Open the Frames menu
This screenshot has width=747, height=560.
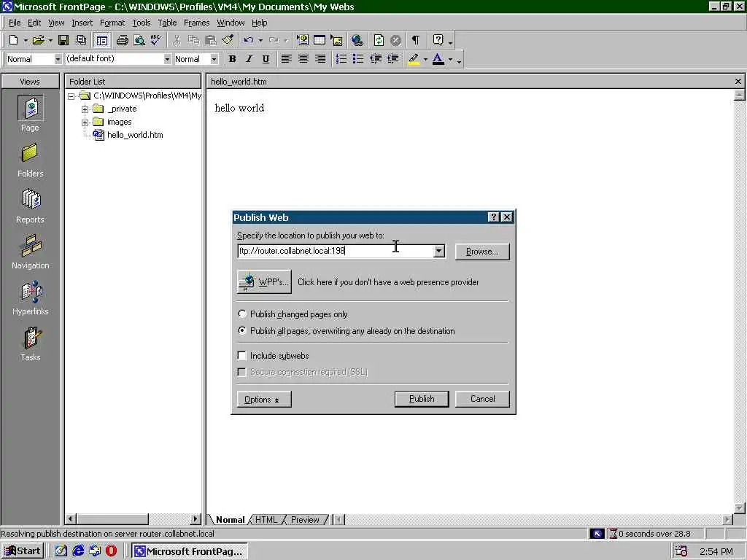[196, 23]
